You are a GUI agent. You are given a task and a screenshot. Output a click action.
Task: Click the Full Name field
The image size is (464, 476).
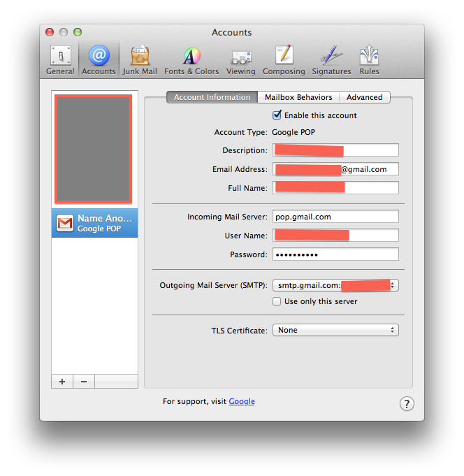(335, 188)
